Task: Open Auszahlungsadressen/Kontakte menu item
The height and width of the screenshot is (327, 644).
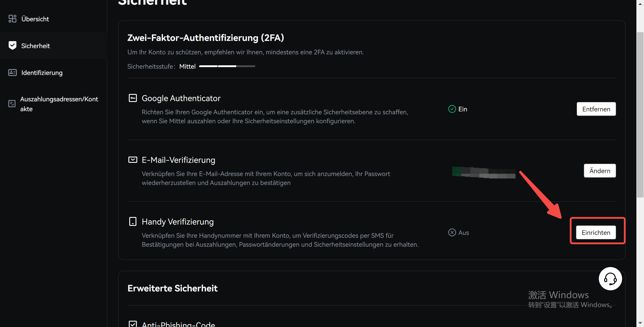Action: [59, 104]
